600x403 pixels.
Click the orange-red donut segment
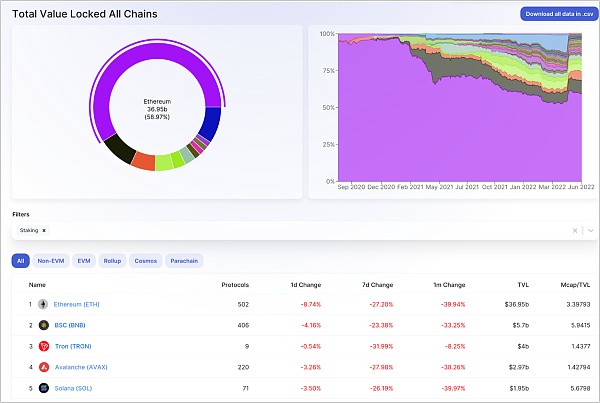(x=144, y=161)
